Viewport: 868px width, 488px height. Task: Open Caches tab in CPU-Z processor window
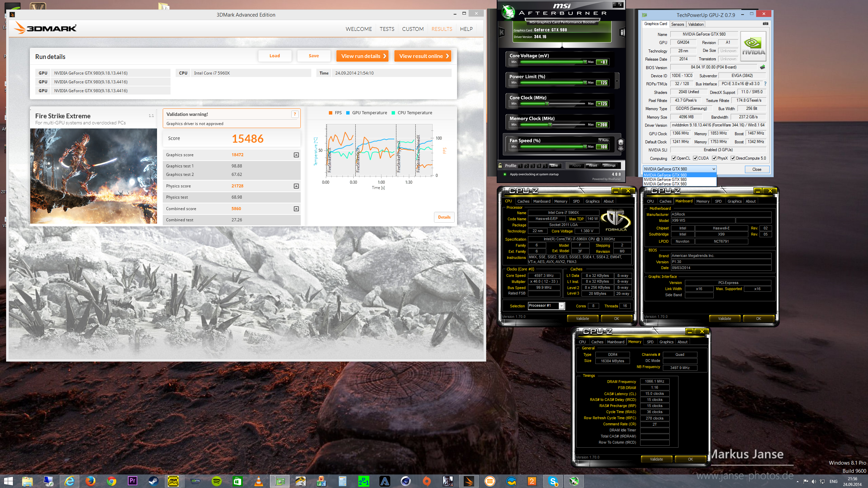[x=523, y=201]
